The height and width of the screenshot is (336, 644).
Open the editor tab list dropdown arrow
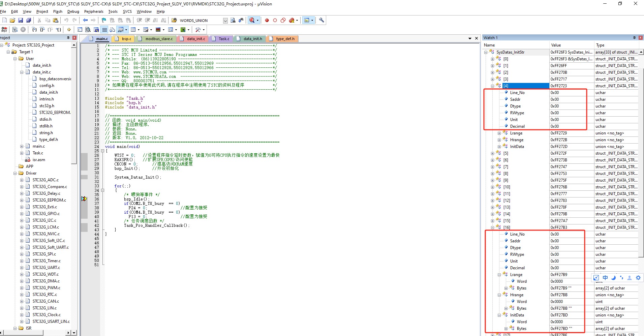470,38
